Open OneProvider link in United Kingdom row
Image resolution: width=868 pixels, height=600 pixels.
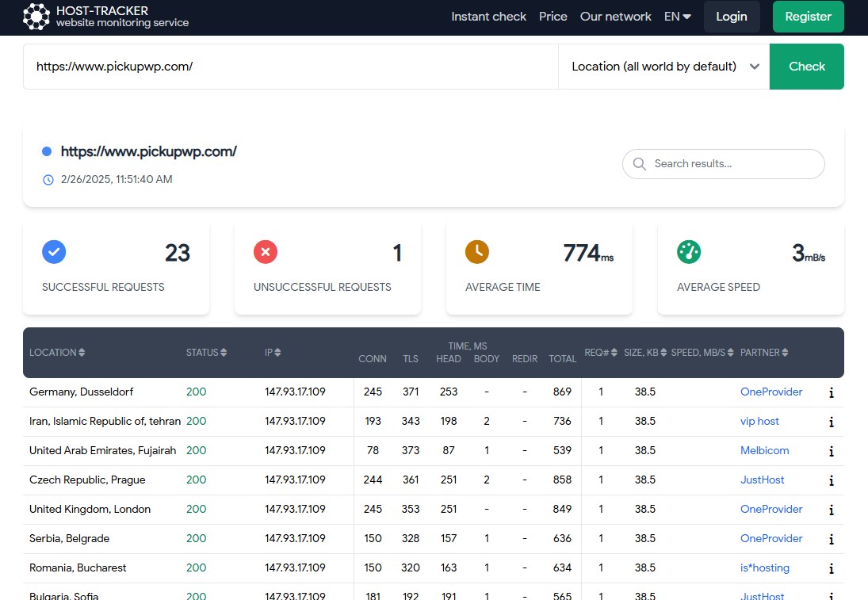(x=771, y=509)
